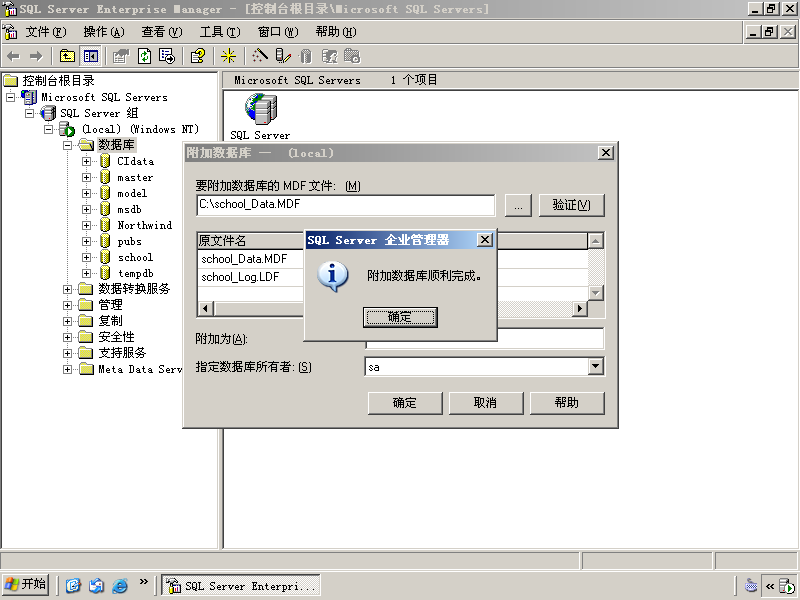Click the school database icon in tree

(x=105, y=258)
